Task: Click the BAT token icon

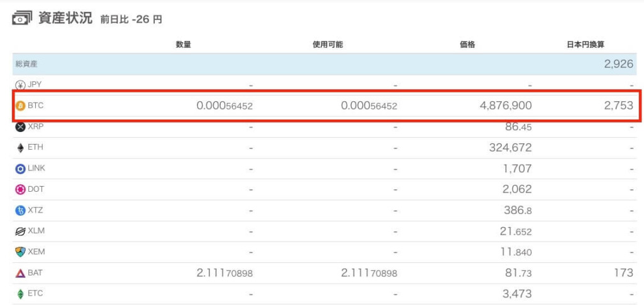Action: (20, 273)
